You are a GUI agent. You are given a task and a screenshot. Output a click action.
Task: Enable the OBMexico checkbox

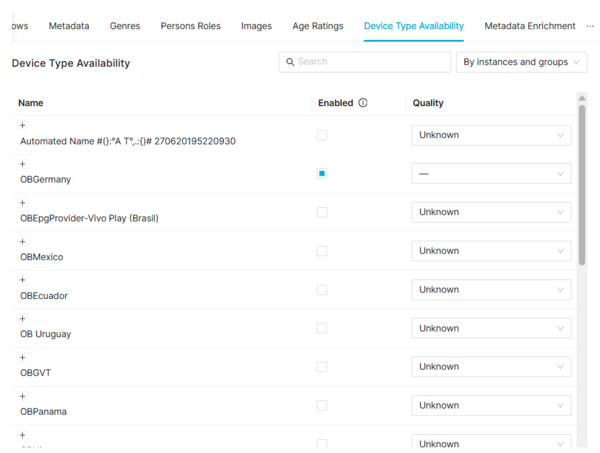click(x=322, y=251)
